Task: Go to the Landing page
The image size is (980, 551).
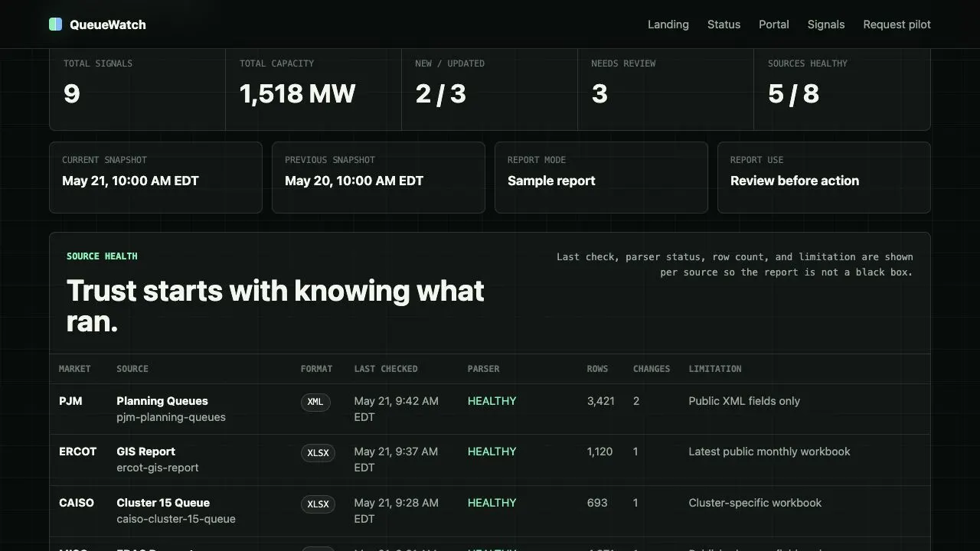Action: (x=668, y=24)
